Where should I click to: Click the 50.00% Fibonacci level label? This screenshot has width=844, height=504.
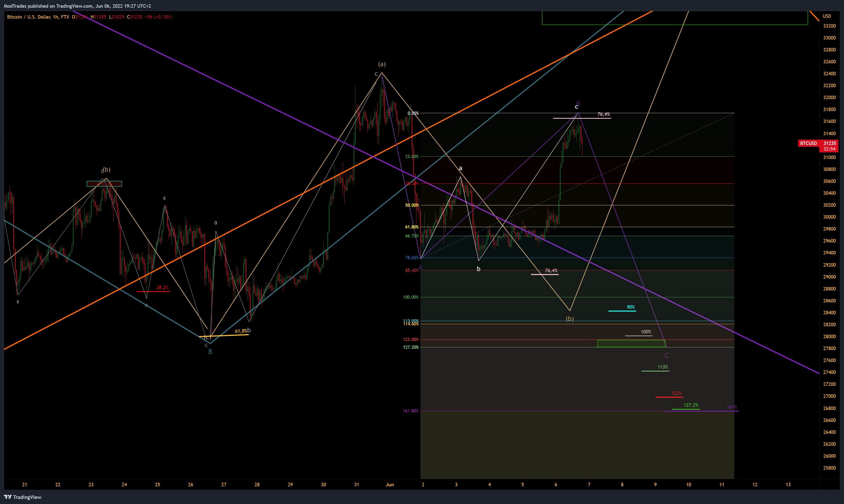(x=412, y=205)
